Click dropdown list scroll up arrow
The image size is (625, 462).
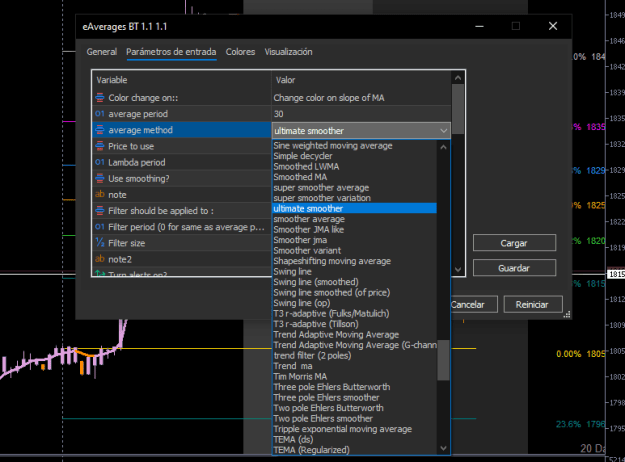tap(443, 147)
